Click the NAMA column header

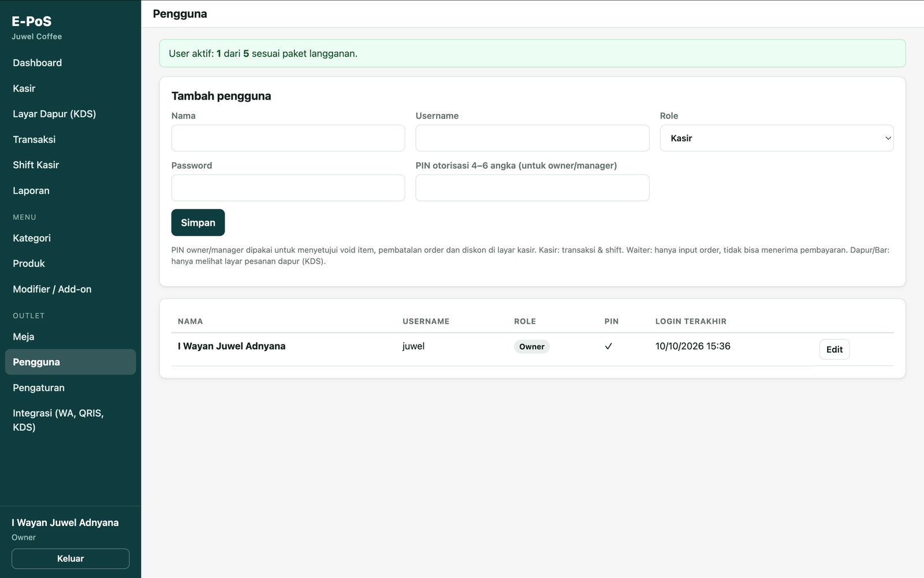tap(191, 321)
